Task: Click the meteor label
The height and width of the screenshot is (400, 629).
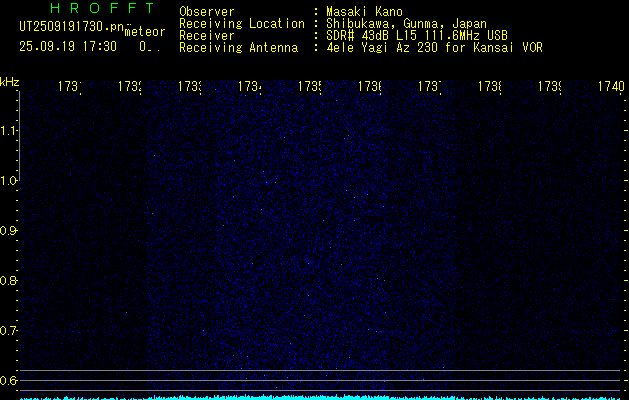Action: [145, 32]
